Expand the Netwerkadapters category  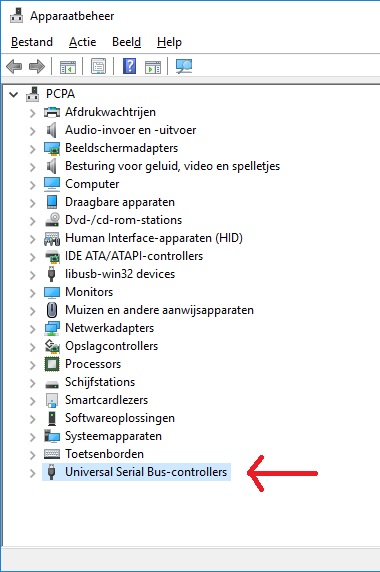[x=32, y=329]
